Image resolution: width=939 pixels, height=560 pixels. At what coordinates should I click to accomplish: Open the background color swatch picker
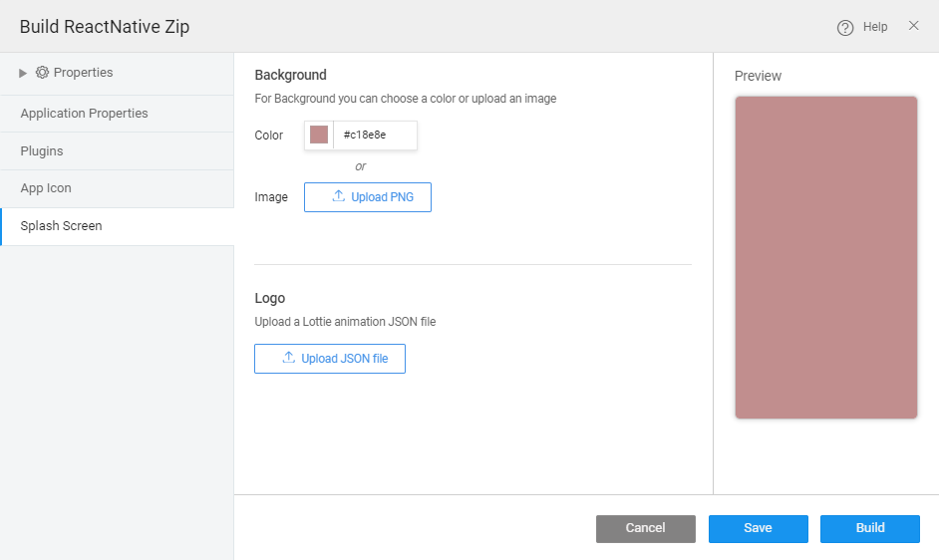point(319,136)
